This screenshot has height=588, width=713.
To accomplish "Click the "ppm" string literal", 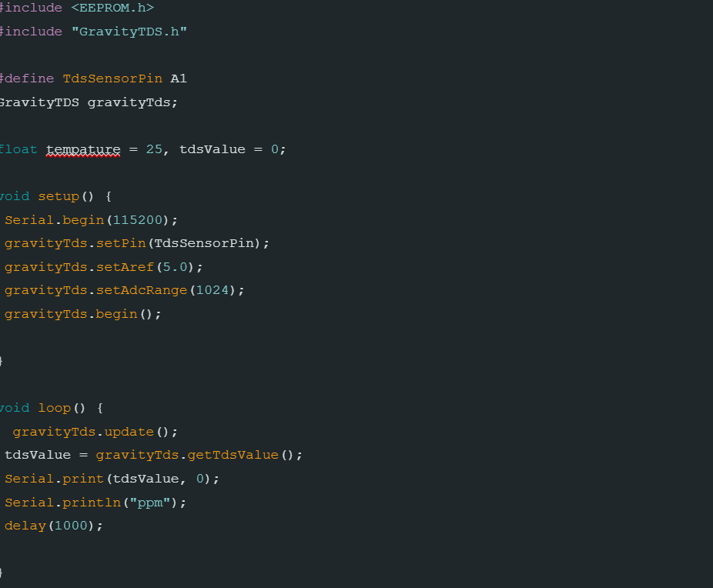I will pyautogui.click(x=150, y=503).
